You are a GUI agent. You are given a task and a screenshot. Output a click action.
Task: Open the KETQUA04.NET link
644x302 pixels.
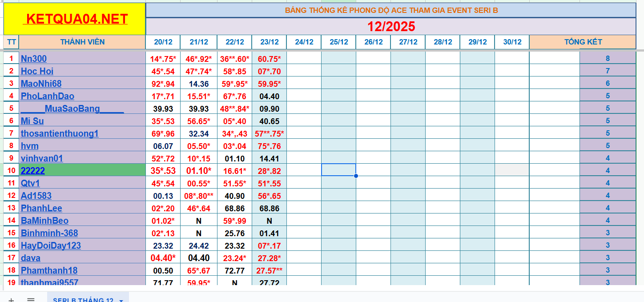tap(76, 19)
